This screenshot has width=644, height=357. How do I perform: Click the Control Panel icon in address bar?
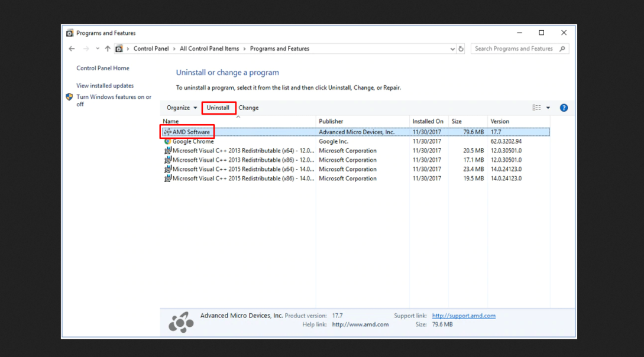pos(119,48)
